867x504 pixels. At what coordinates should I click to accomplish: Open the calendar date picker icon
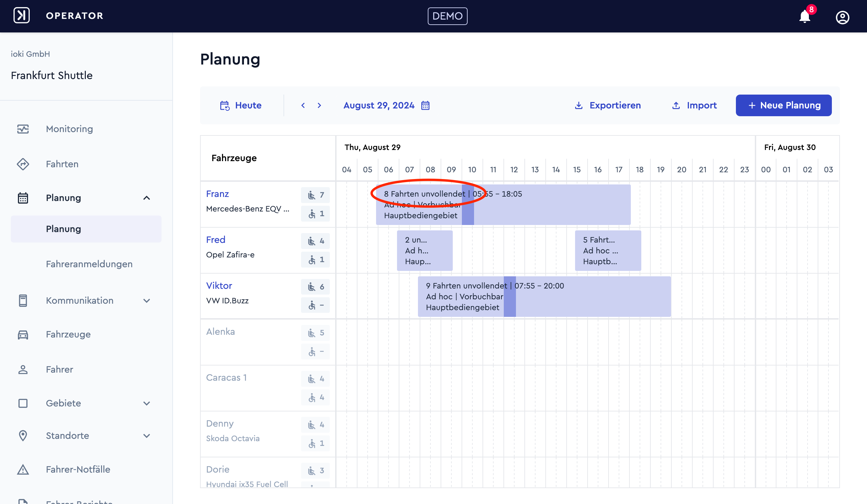pyautogui.click(x=425, y=105)
